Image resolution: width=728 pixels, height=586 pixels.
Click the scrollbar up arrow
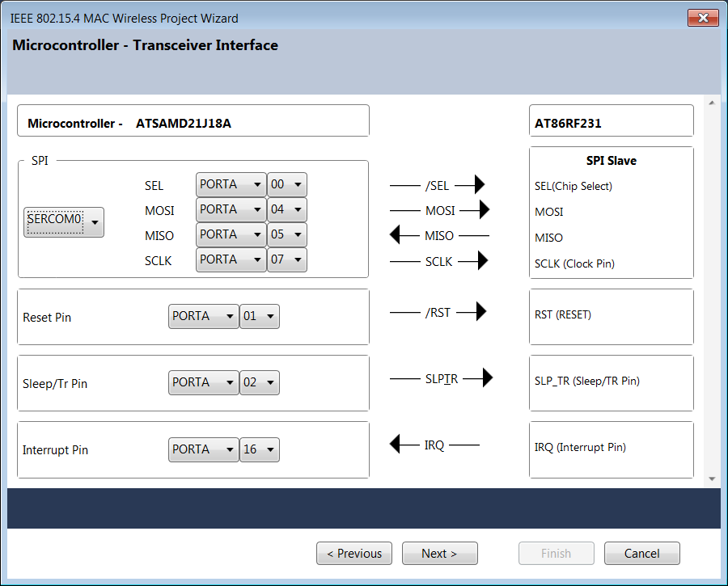(712, 103)
